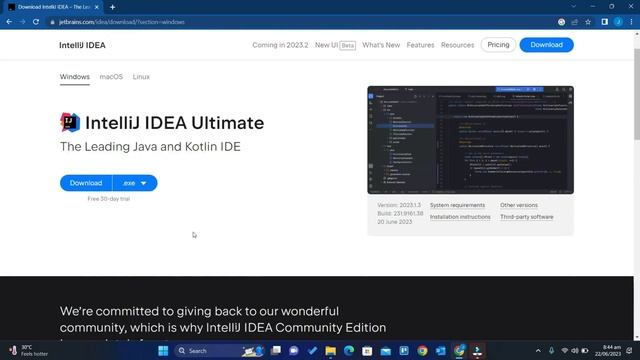Open the Resources nav item
This screenshot has width=640, height=360.
[x=457, y=45]
